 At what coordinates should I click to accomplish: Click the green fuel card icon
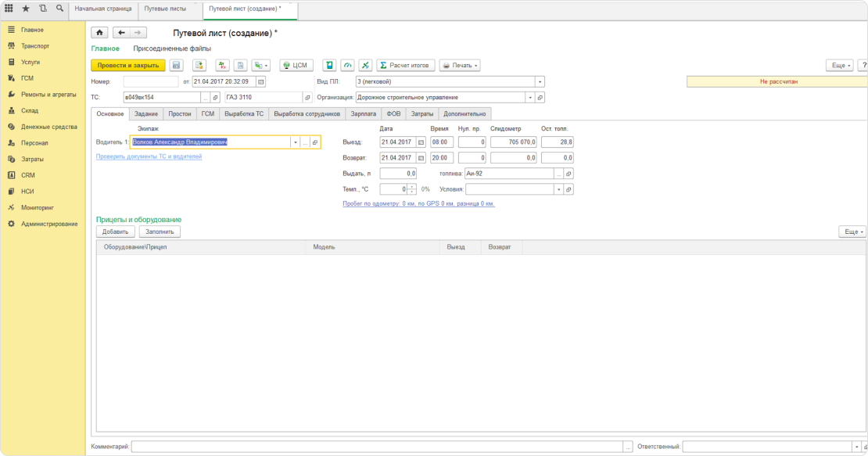(329, 65)
